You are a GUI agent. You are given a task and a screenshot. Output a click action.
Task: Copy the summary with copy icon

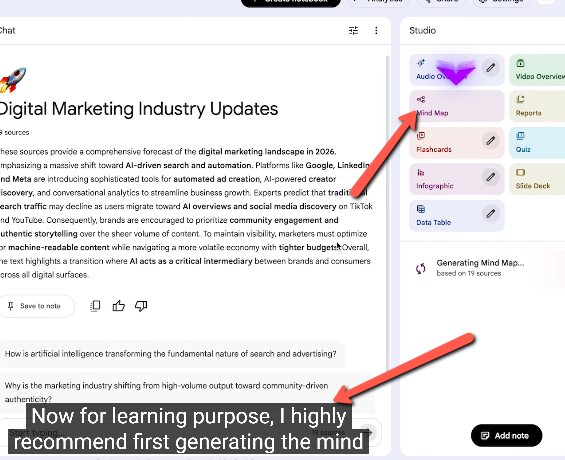click(x=95, y=306)
